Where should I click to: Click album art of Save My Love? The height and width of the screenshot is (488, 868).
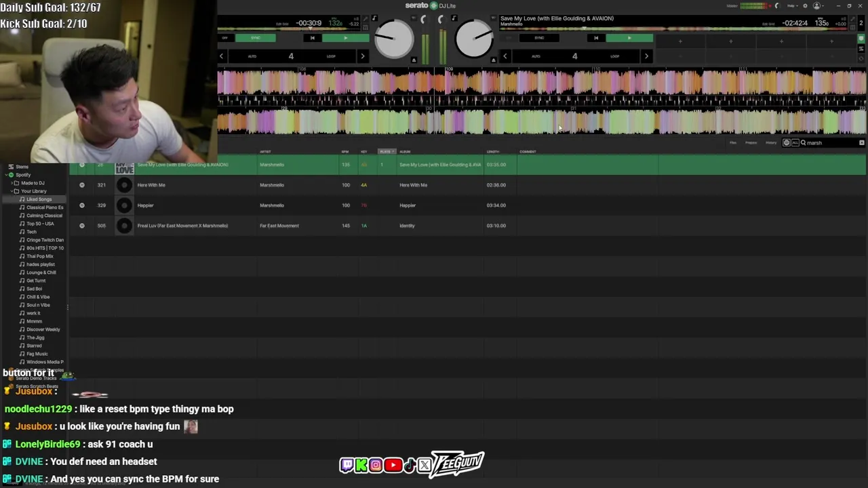[x=124, y=167]
